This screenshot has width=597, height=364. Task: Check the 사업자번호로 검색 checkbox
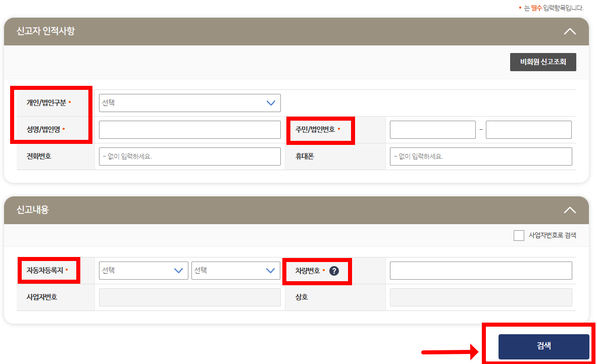519,235
